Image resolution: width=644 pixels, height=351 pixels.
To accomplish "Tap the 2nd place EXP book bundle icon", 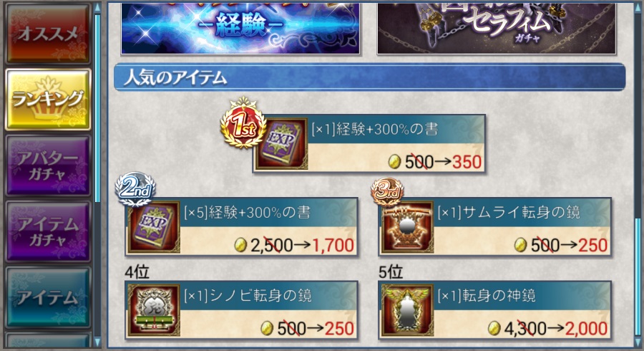I will point(154,227).
